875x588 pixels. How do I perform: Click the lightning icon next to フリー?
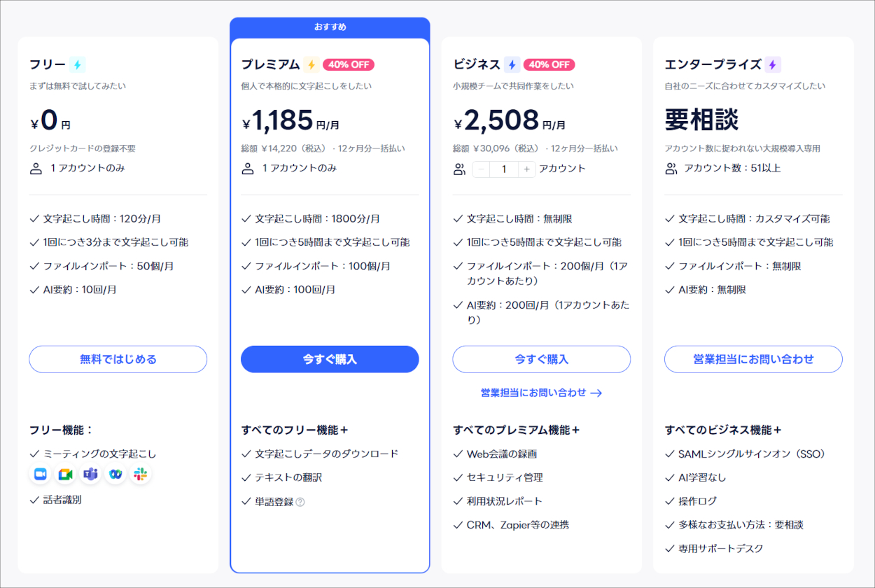tap(78, 64)
